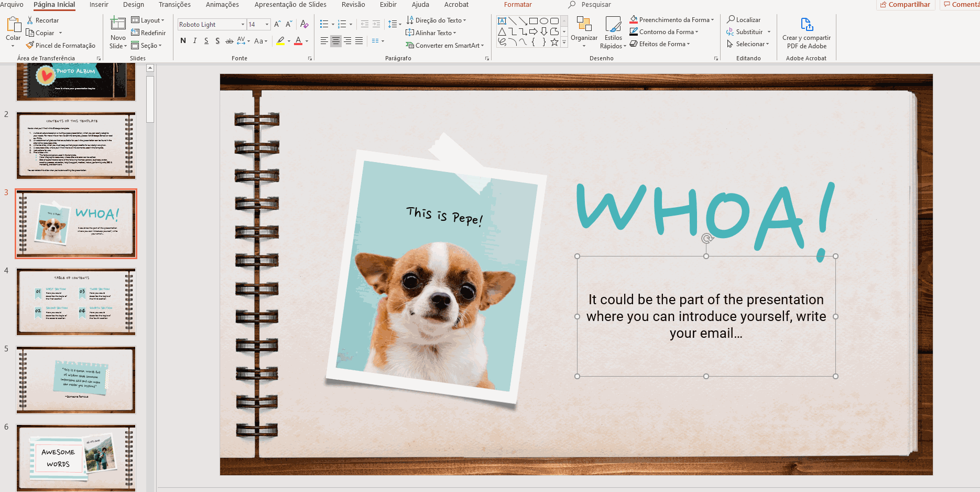Toggle italic formatting
980x492 pixels.
point(195,40)
